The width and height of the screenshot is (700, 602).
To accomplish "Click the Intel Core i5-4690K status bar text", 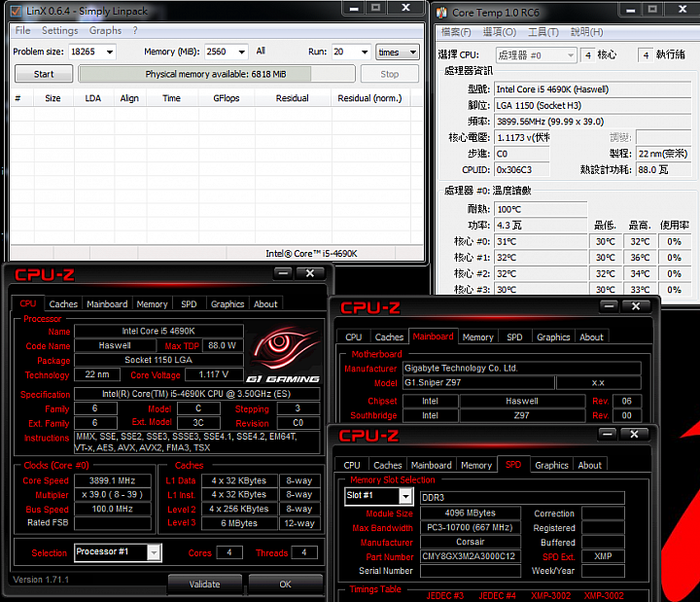I will click(x=312, y=254).
